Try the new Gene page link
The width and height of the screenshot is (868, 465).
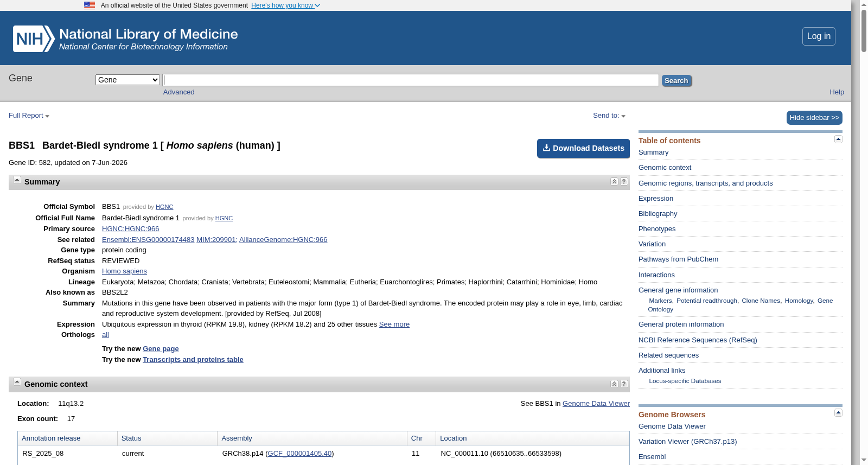coord(161,349)
